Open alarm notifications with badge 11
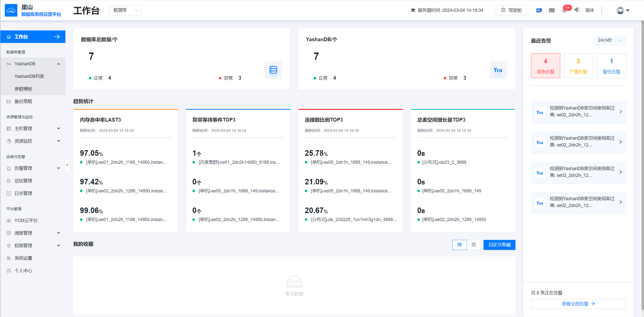 (565, 10)
